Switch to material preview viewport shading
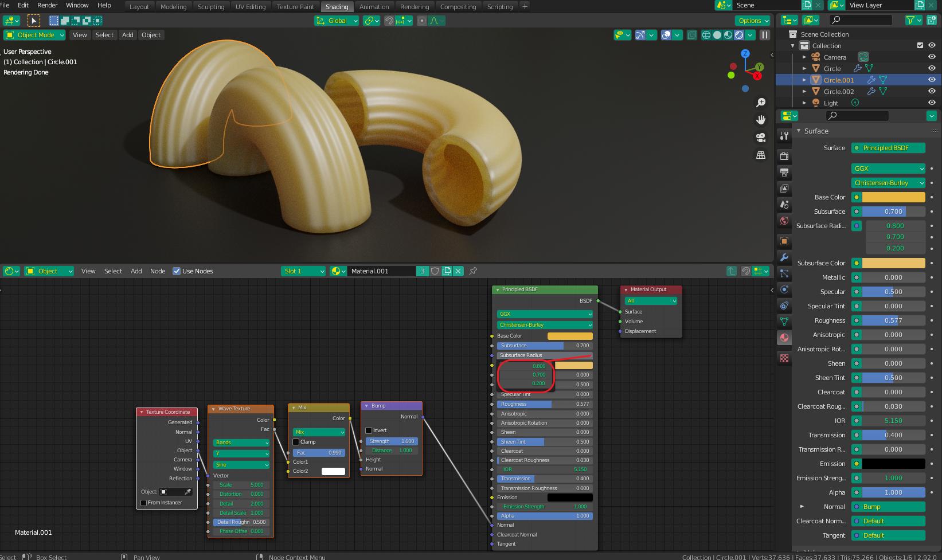The width and height of the screenshot is (942, 560). coord(728,35)
